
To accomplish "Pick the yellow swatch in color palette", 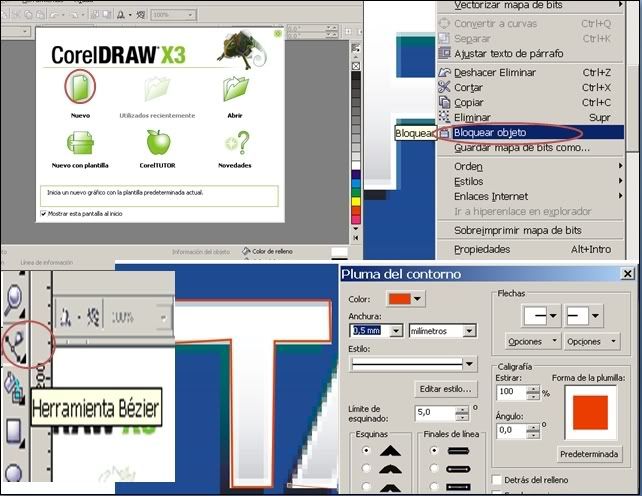I will (356, 202).
